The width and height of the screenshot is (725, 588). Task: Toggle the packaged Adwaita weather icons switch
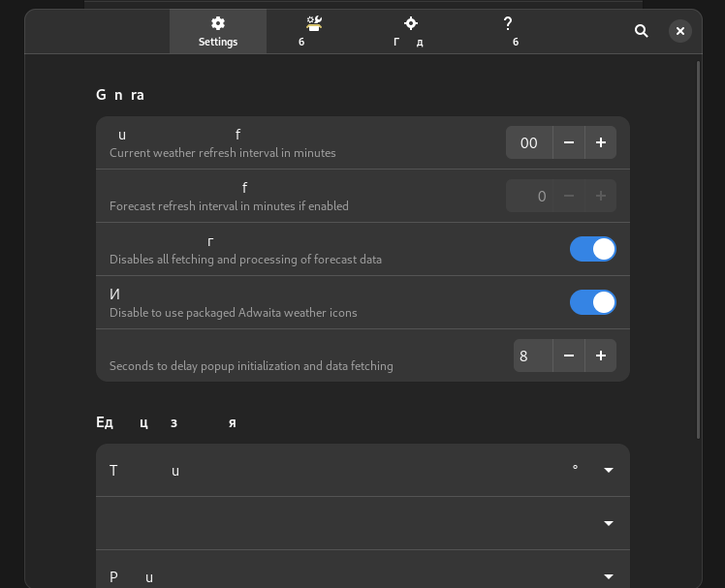(592, 302)
